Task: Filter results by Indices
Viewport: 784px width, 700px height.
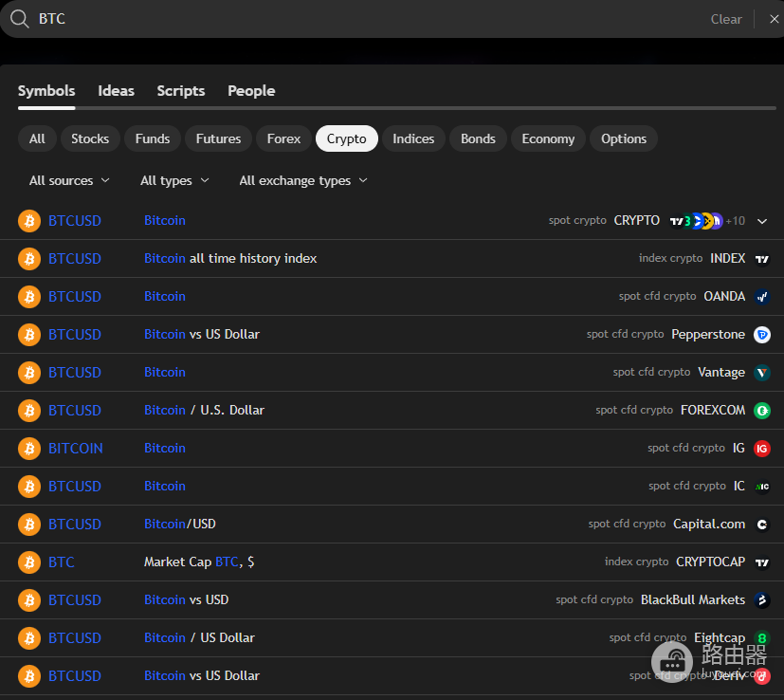Action: pos(413,138)
